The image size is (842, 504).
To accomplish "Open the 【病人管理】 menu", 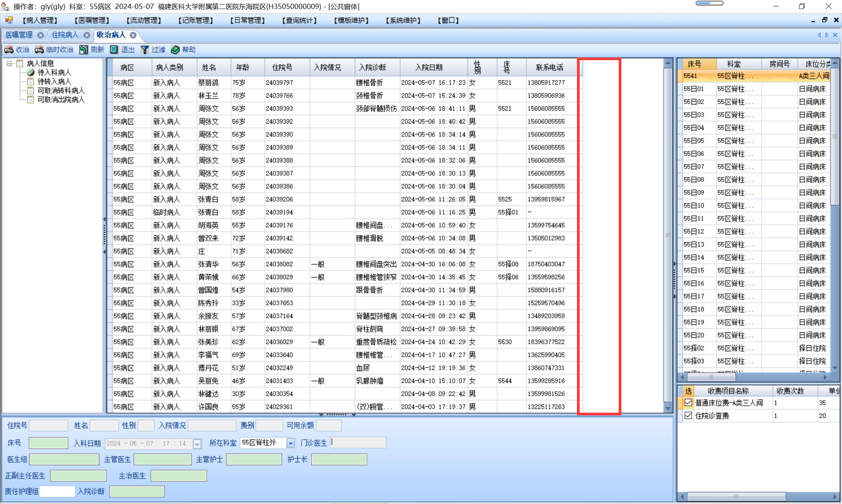I will [x=40, y=20].
